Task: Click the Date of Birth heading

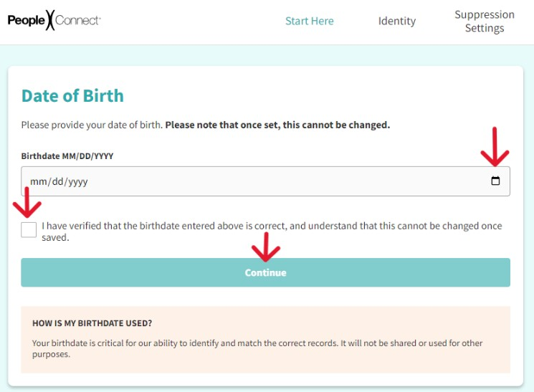Action: (72, 96)
